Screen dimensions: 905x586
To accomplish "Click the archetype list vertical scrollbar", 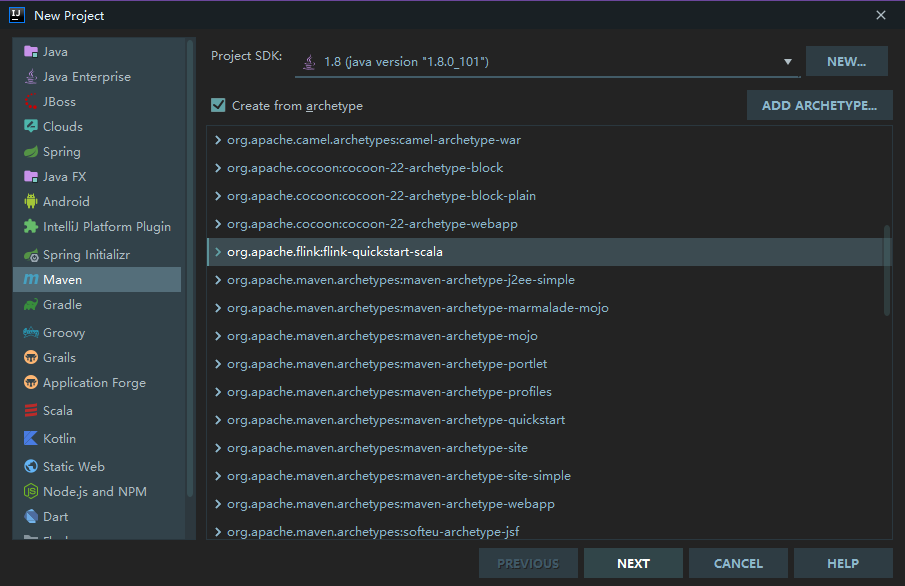I will 887,270.
